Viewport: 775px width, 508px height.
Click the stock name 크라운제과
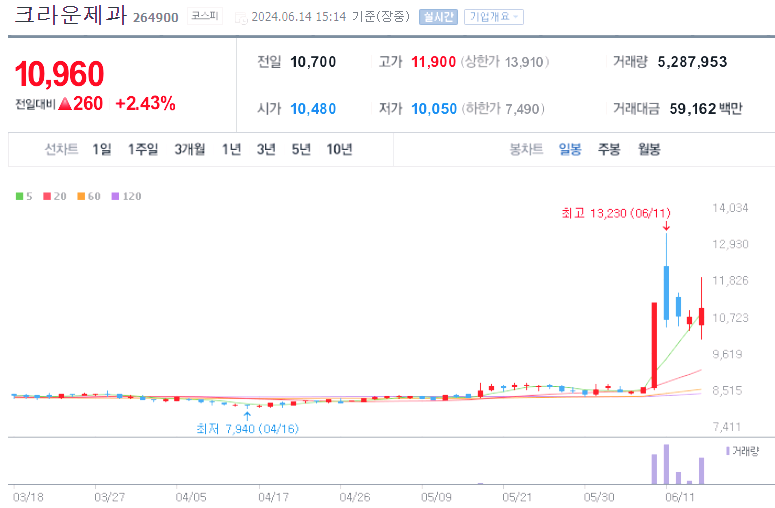(71, 14)
